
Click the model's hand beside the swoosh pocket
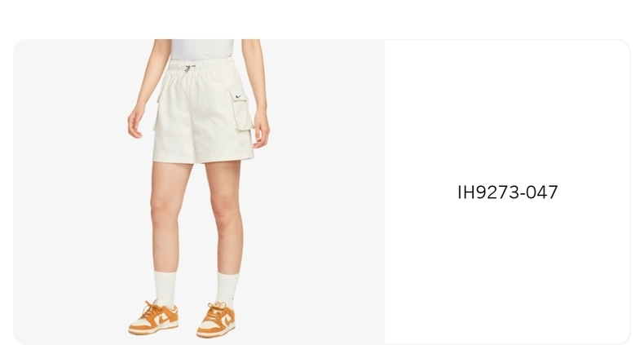[261, 130]
